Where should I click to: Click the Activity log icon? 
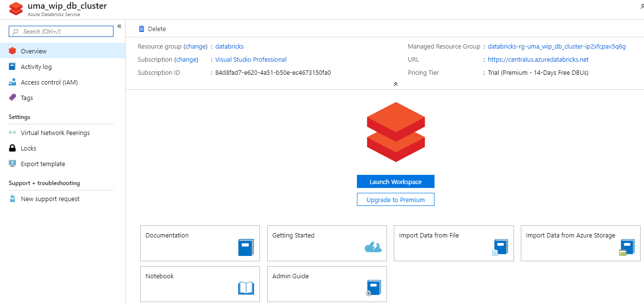tap(13, 67)
